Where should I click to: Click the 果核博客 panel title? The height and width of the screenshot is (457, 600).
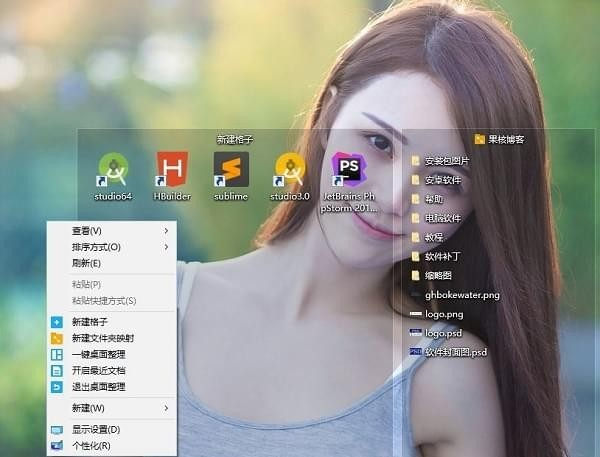coord(505,139)
